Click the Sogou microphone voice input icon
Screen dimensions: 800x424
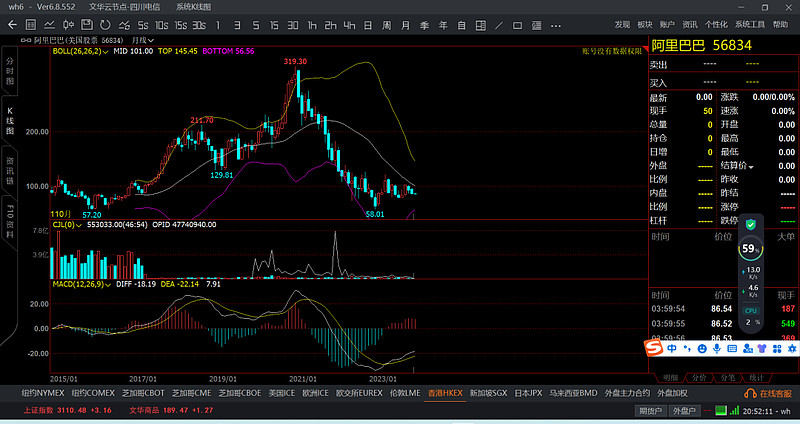717,348
